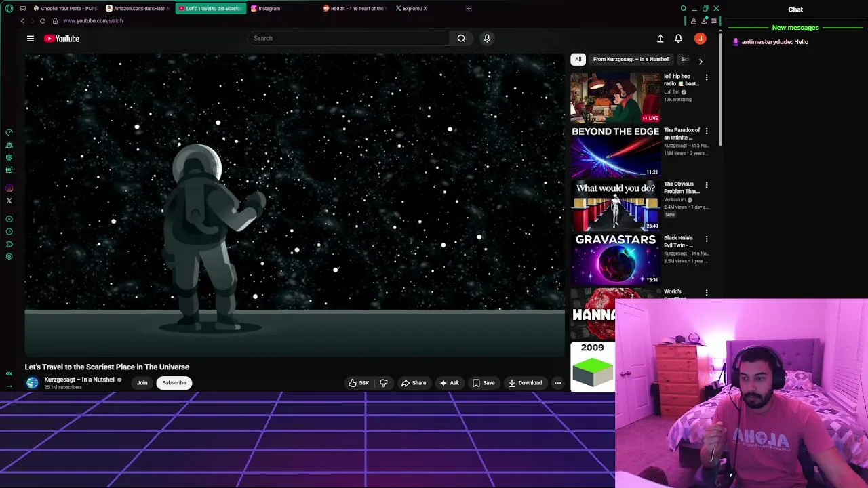Open options for 'The Obvious Problem That' video
868x488 pixels.
707,185
